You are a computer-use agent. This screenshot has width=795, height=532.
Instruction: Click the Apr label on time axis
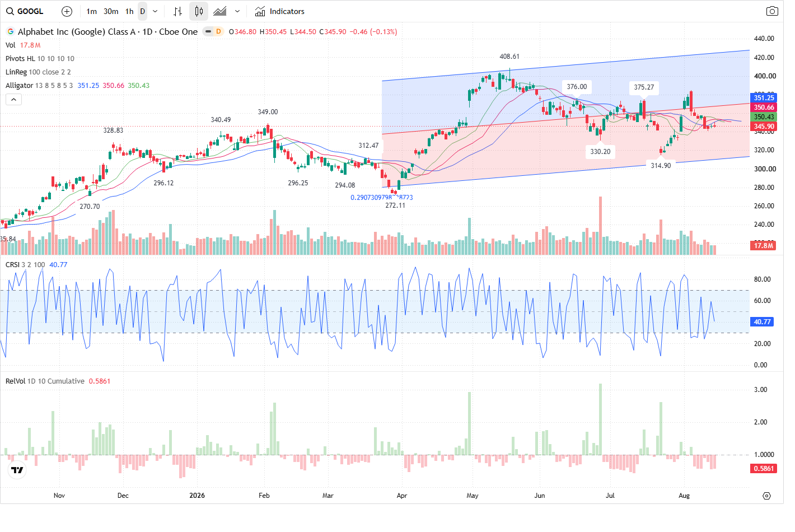pos(402,496)
